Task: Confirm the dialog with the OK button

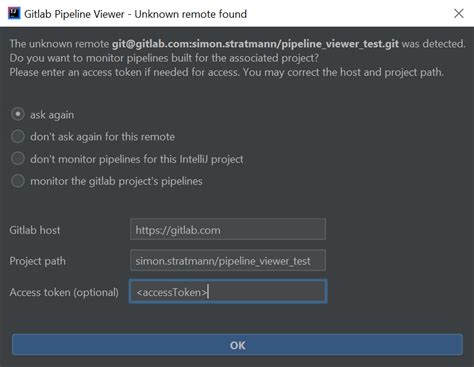Action: point(237,345)
